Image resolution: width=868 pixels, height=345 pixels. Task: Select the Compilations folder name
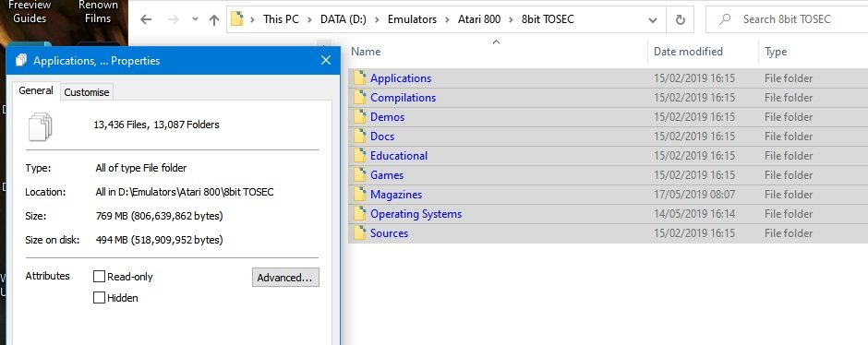pos(403,97)
